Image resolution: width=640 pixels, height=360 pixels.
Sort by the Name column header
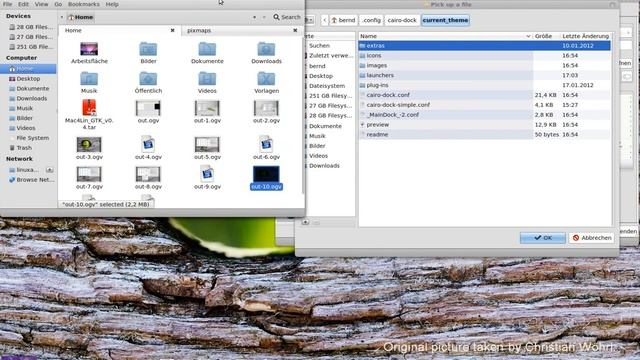tap(446, 36)
